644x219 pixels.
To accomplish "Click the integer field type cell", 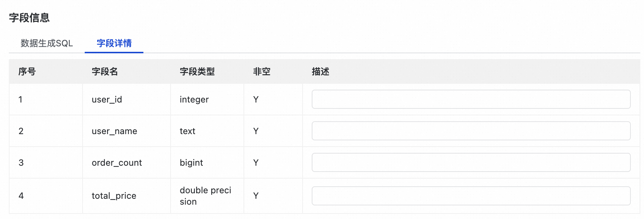I will pos(194,100).
